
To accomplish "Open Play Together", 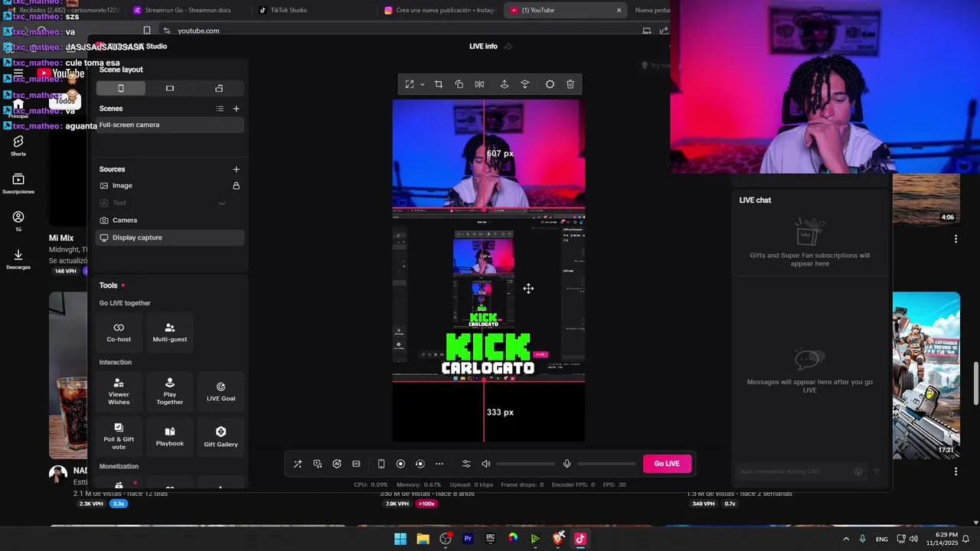I will (x=170, y=391).
